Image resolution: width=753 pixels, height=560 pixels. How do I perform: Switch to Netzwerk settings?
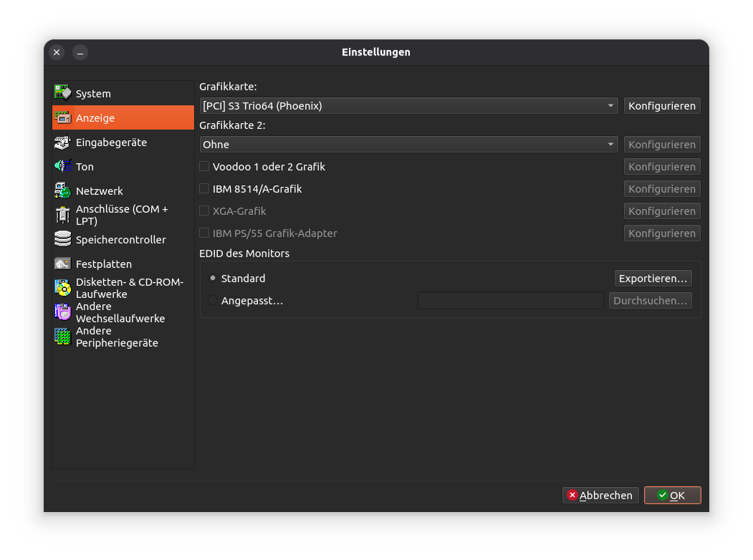pyautogui.click(x=123, y=191)
